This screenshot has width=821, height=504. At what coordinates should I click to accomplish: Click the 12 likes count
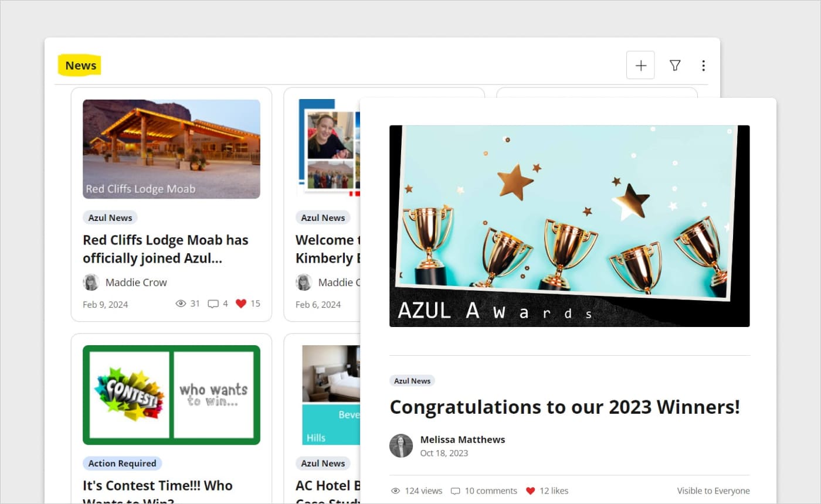point(554,491)
